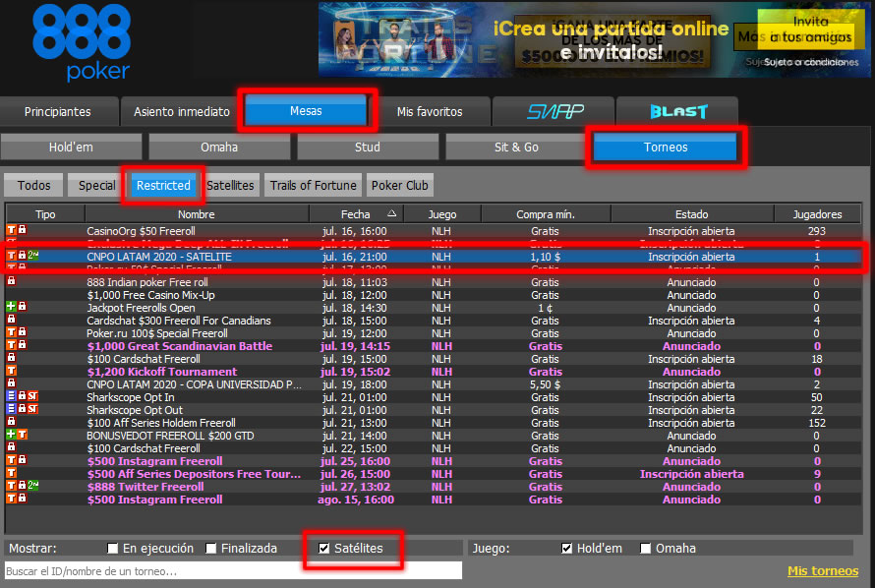This screenshot has height=588, width=875.
Task: Toggle the Hold'em game checkbox
Action: click(x=567, y=549)
